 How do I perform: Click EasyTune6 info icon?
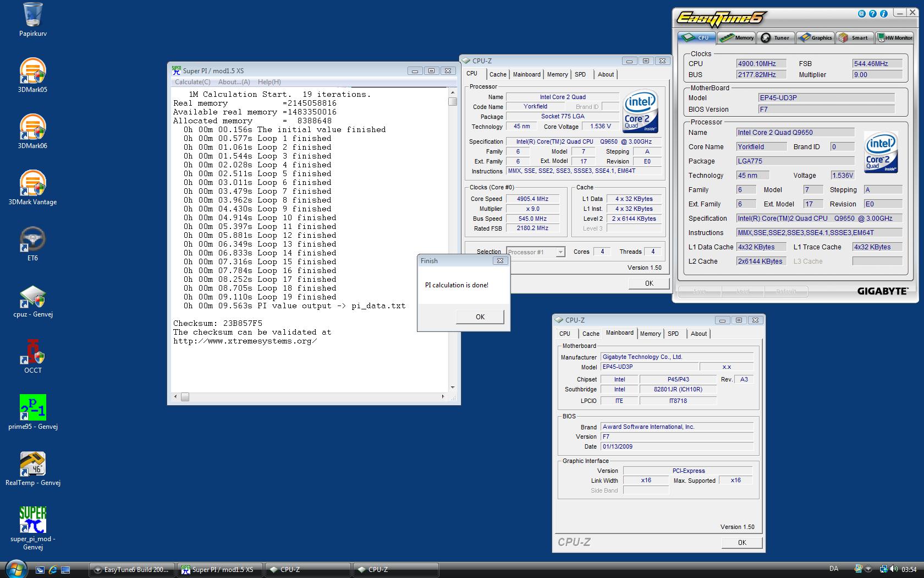click(884, 14)
